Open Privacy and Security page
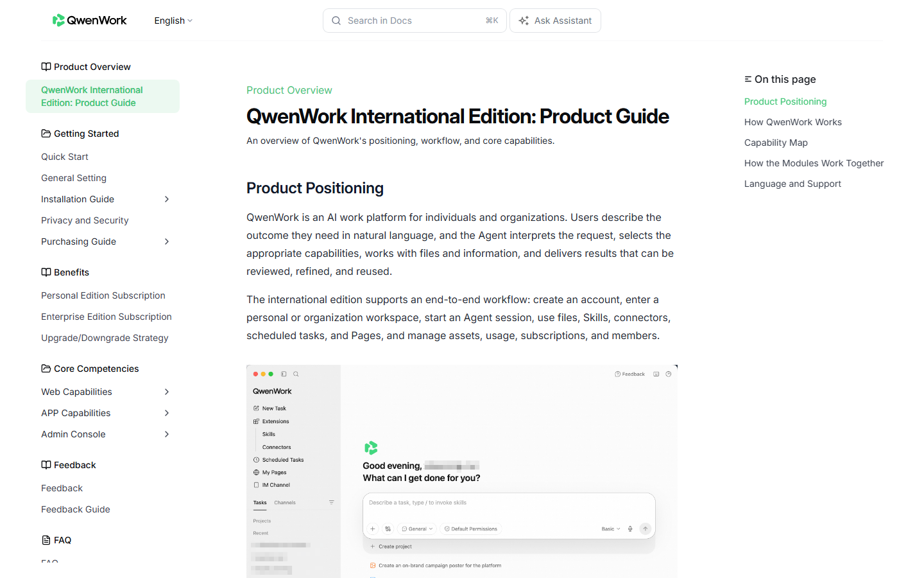This screenshot has width=924, height=578. coord(85,220)
